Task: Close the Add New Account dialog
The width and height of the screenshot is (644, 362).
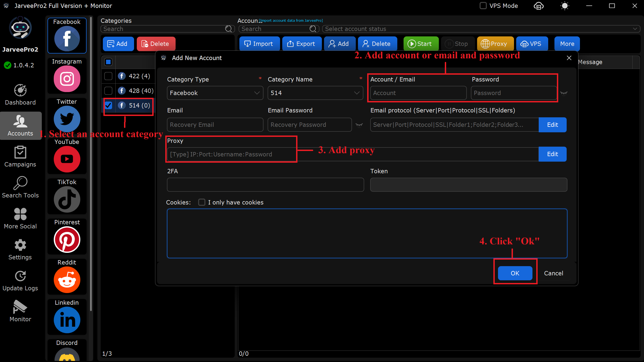Action: (569, 58)
